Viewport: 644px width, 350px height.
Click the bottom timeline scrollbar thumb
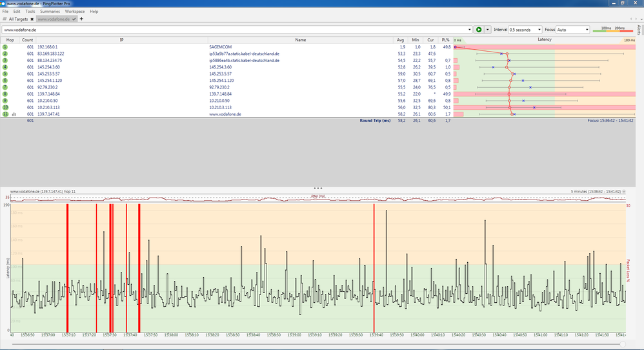coord(623,344)
